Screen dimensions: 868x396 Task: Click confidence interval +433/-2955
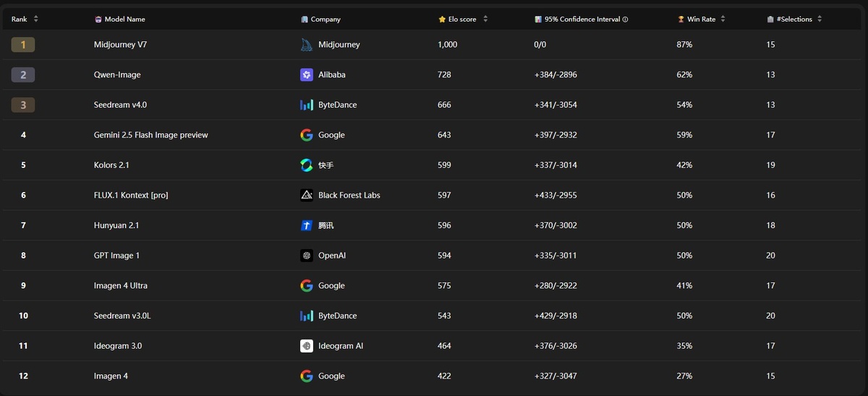coord(556,195)
